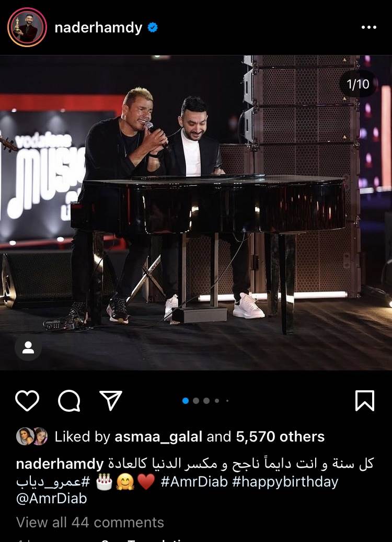
Task: Open the #AmrDiab hashtag
Action: (x=194, y=481)
